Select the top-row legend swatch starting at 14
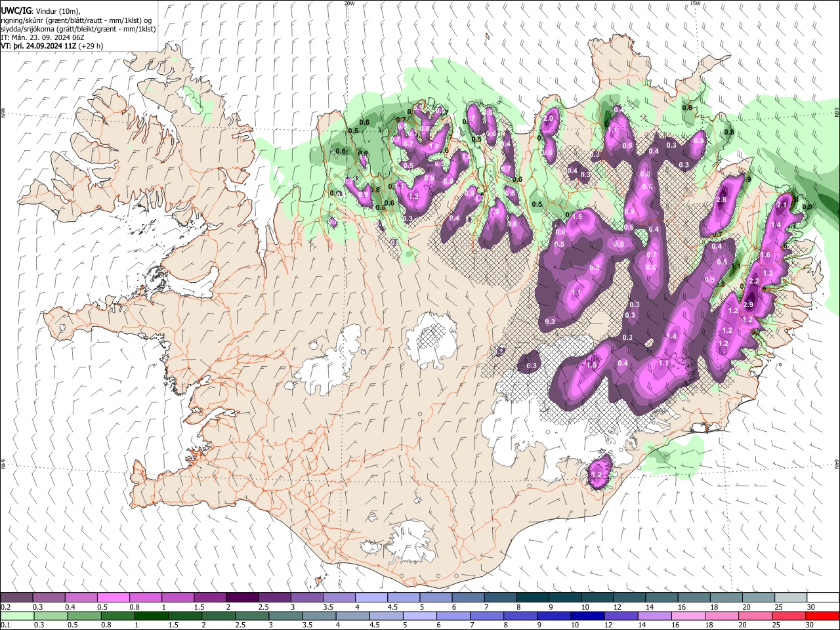 point(661,598)
